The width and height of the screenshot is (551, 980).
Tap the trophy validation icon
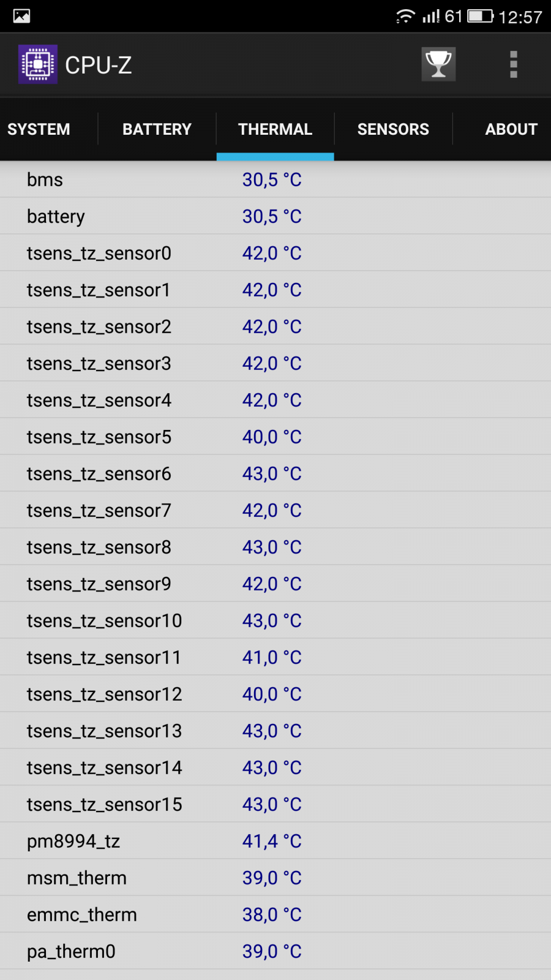pos(438,64)
